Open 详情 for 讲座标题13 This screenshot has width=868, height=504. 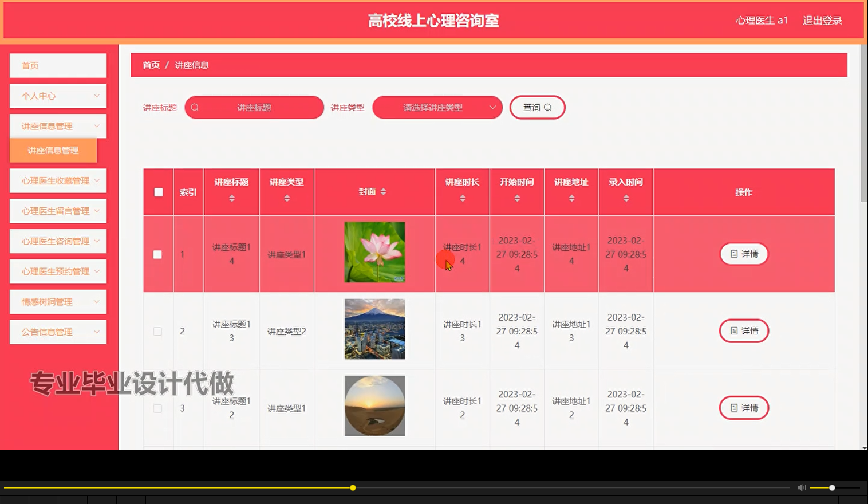[744, 331]
